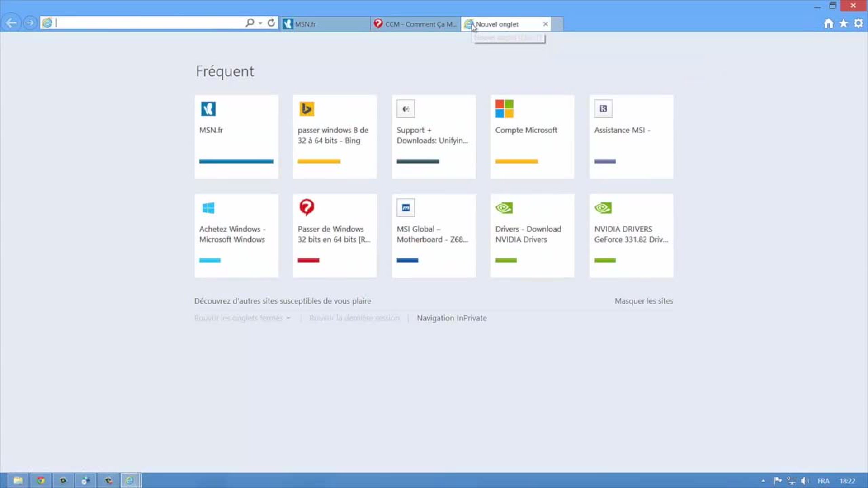Select the Achetez Windows tile
The height and width of the screenshot is (488, 868).
pyautogui.click(x=236, y=234)
